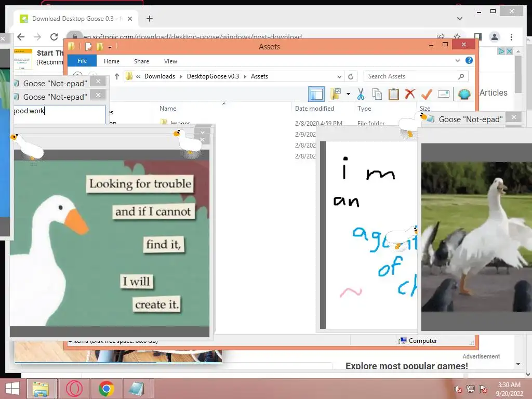Sort by the Name column header

pyautogui.click(x=168, y=109)
